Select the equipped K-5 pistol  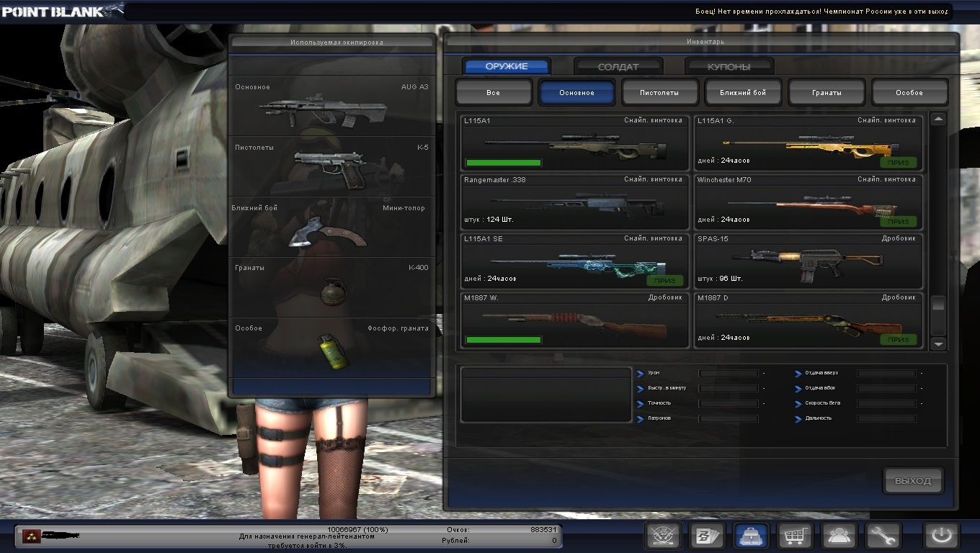331,167
